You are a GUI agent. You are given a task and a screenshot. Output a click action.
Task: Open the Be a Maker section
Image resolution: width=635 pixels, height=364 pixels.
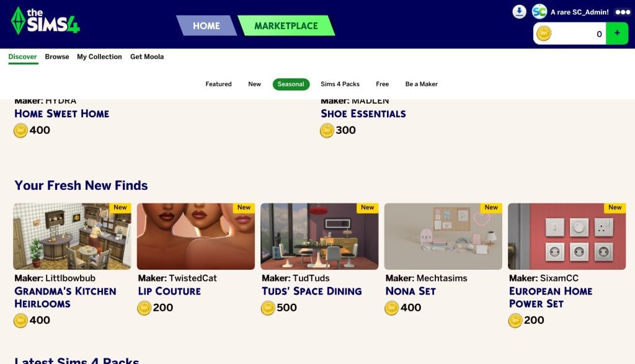(x=421, y=84)
